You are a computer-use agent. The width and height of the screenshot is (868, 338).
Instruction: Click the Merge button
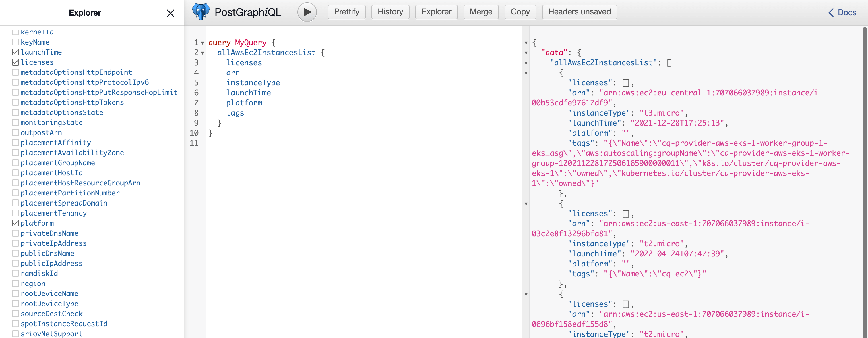(480, 12)
